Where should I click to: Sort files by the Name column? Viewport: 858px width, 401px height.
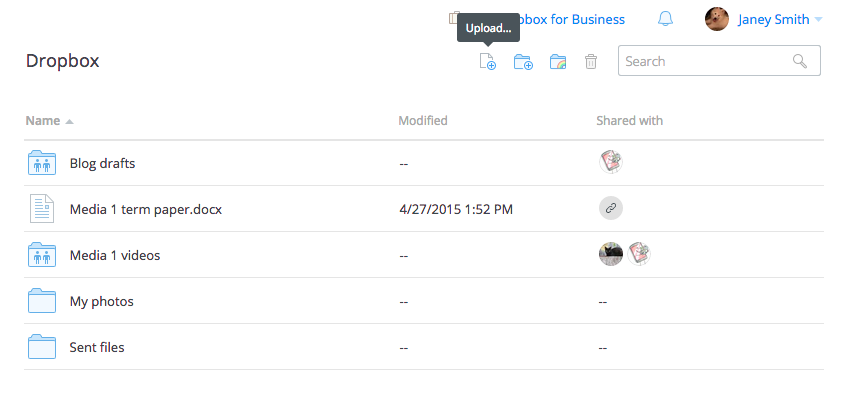click(43, 121)
